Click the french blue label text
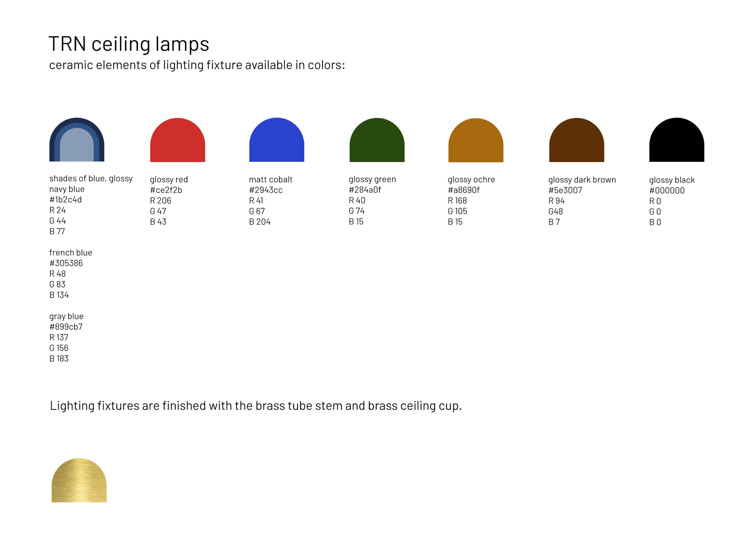This screenshot has width=756, height=555. 71,253
